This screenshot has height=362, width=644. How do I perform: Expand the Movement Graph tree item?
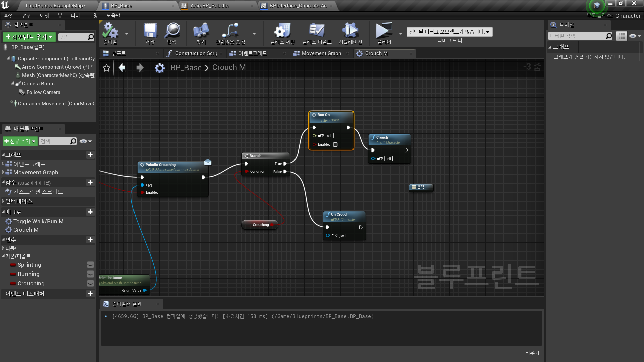coord(3,172)
